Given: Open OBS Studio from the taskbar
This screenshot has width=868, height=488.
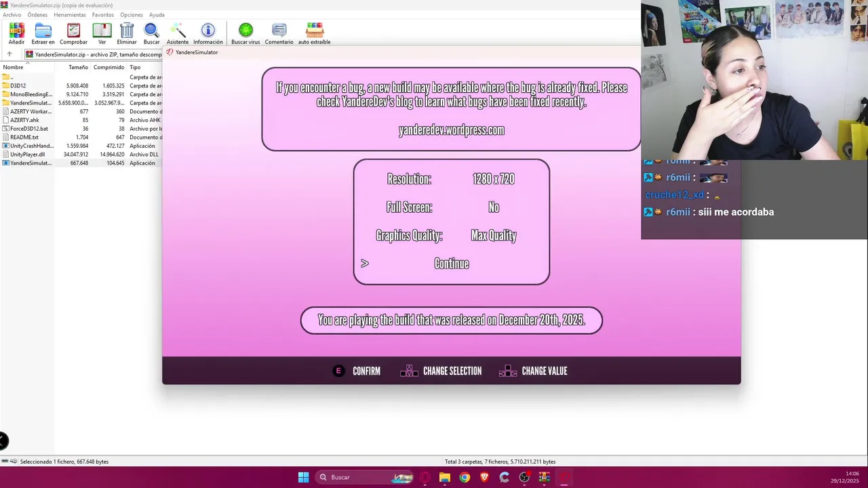Looking at the screenshot, I should (524, 477).
